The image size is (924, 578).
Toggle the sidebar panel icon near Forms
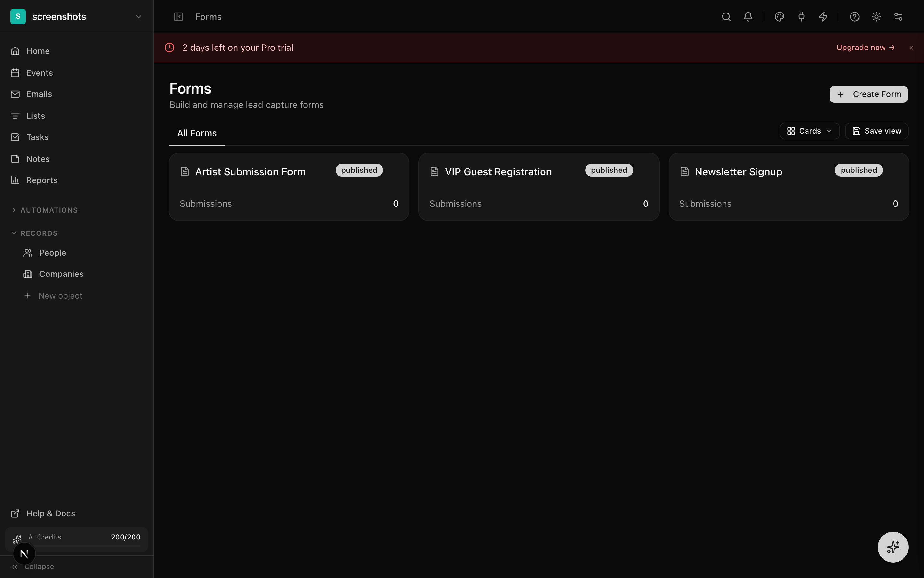click(178, 16)
